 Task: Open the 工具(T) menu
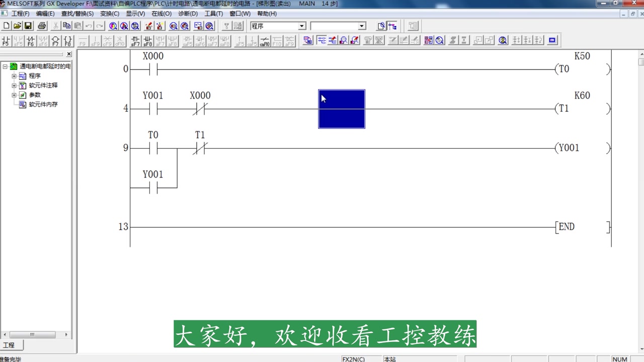(213, 14)
